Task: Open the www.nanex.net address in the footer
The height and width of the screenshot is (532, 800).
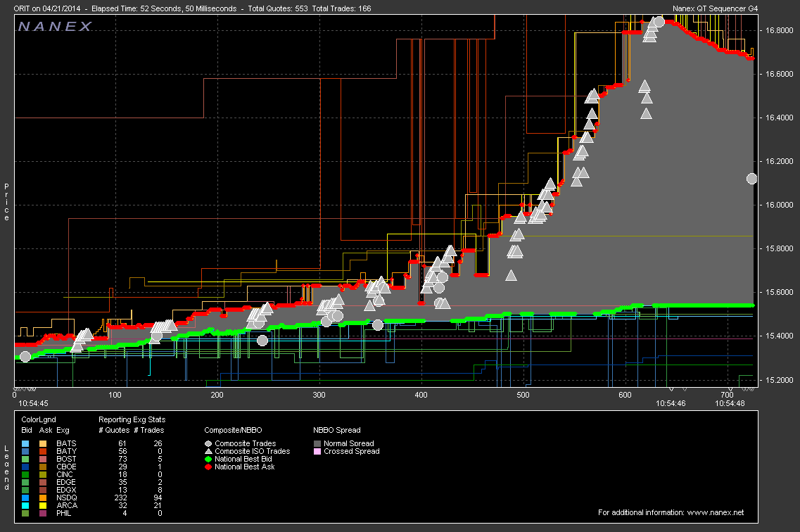Action: [716, 512]
